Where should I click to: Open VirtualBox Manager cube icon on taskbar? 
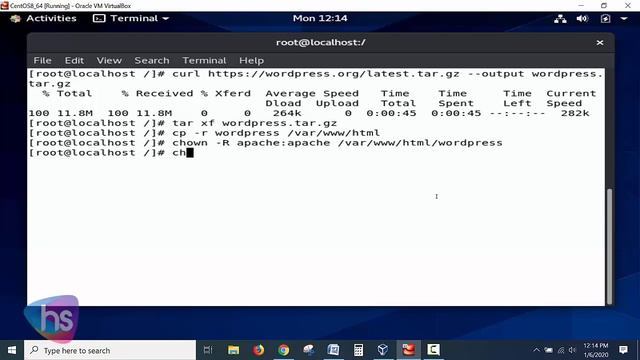pyautogui.click(x=383, y=350)
